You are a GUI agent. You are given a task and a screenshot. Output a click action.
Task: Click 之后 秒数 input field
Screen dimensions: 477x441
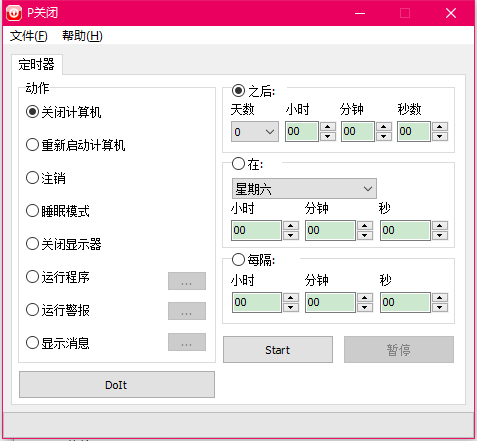(x=414, y=131)
